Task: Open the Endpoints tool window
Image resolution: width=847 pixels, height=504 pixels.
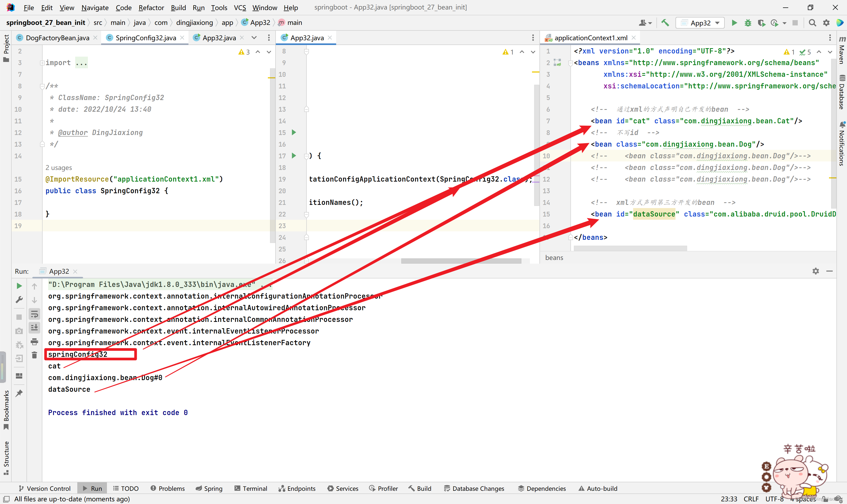Action: 297,488
